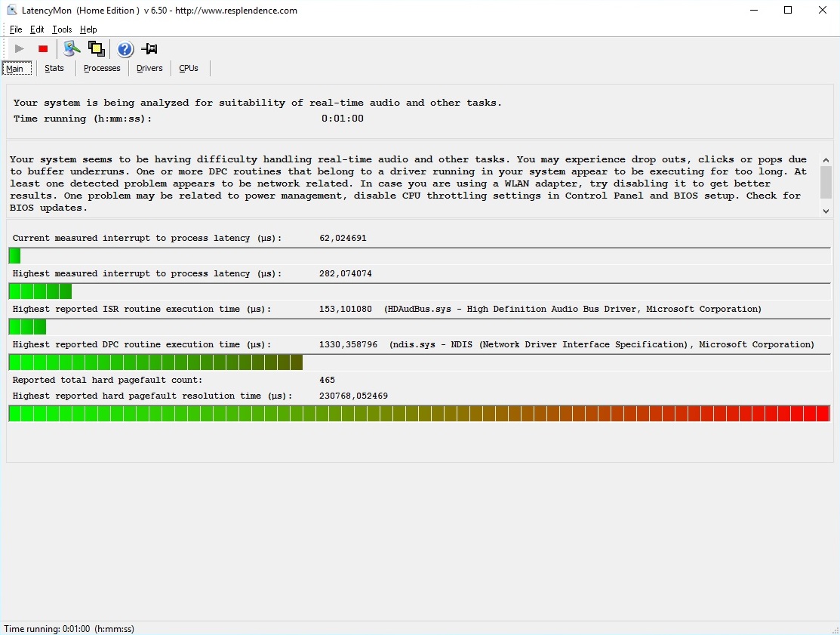The height and width of the screenshot is (635, 840).
Task: Click the 'Reported total hard pagefault count' label
Action: click(x=107, y=380)
